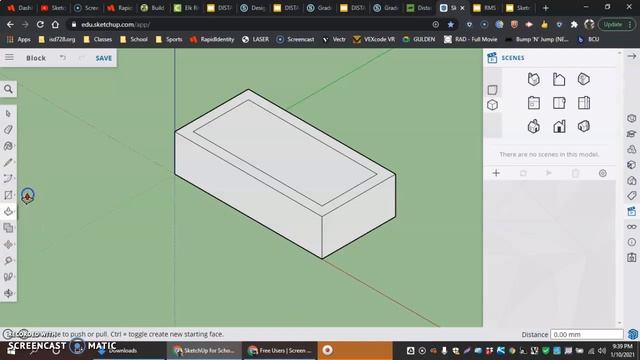
Task: Select the Line pencil tool
Action: [x=8, y=162]
